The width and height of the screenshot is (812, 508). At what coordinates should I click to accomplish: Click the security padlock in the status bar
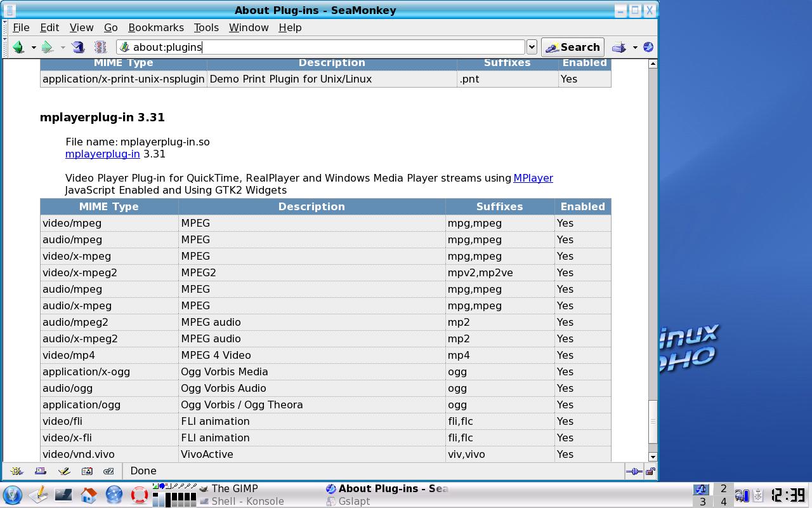tap(650, 471)
